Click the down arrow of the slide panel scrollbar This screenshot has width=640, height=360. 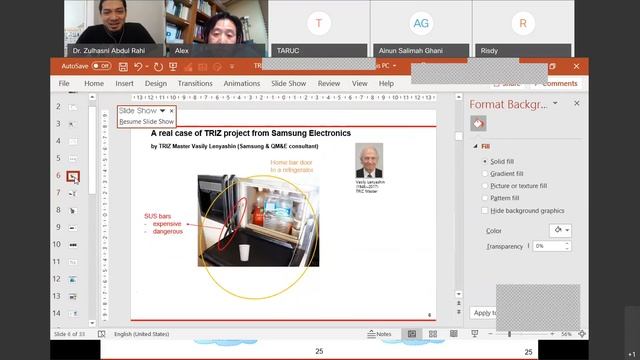click(x=92, y=323)
